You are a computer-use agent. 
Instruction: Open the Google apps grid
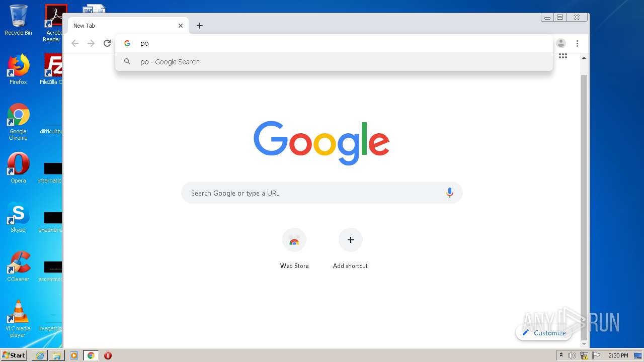[x=563, y=56]
